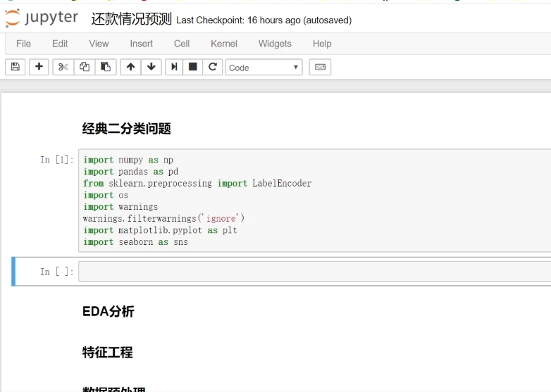The width and height of the screenshot is (551, 392).
Task: Run the current cell from the toolbar
Action: pos(174,68)
